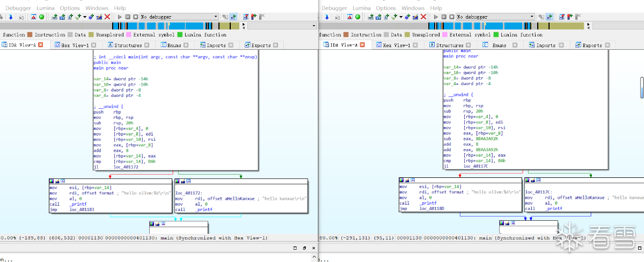Click the green circle icon in left toolbar
The image size is (644, 262).
[x=41, y=17]
